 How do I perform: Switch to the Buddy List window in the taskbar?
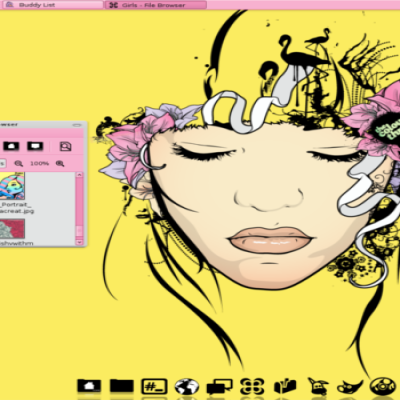[x=52, y=5]
